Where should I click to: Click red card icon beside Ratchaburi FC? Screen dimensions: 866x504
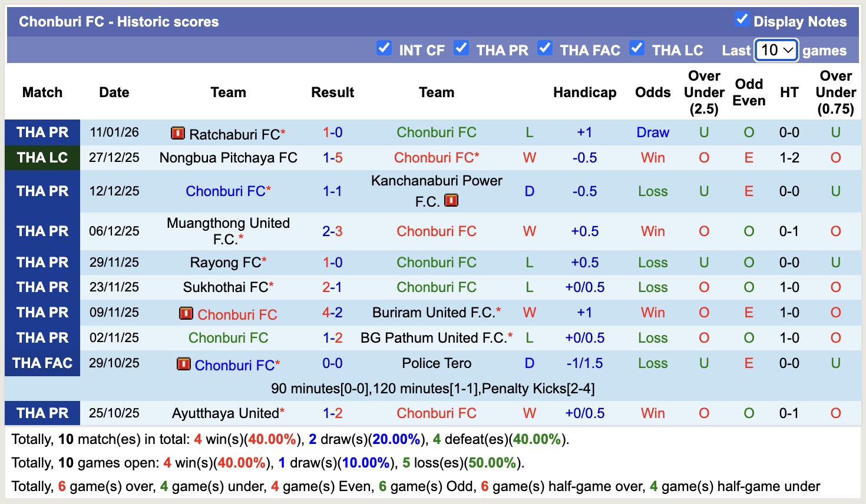(x=177, y=133)
